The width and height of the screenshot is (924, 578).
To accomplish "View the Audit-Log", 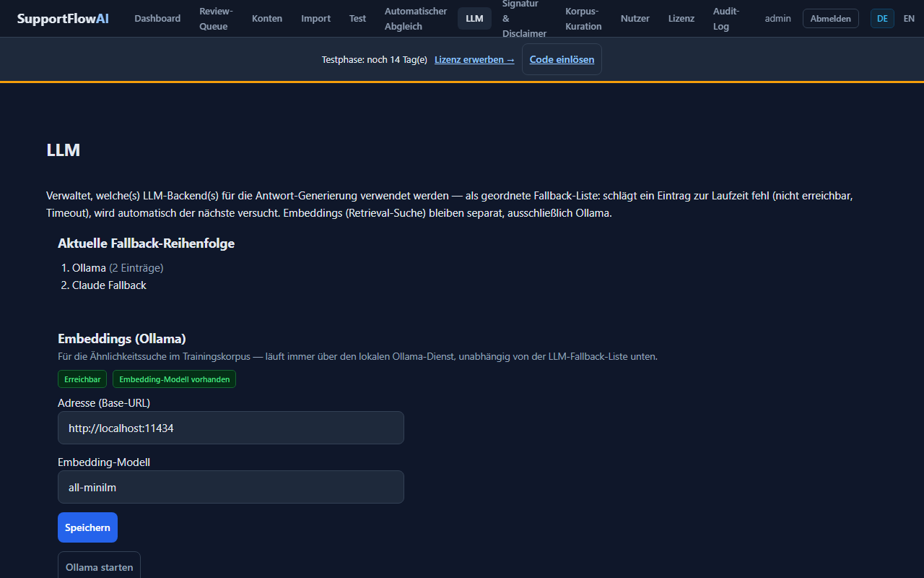I will [x=726, y=19].
